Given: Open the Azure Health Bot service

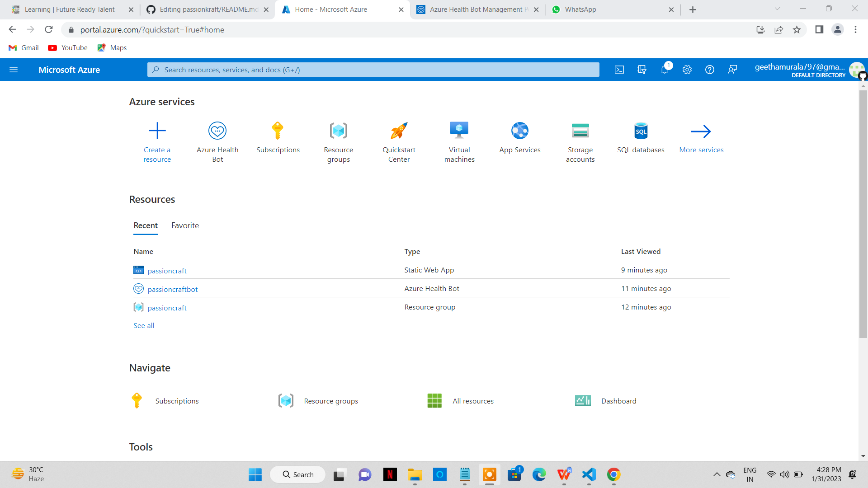Looking at the screenshot, I should tap(217, 141).
